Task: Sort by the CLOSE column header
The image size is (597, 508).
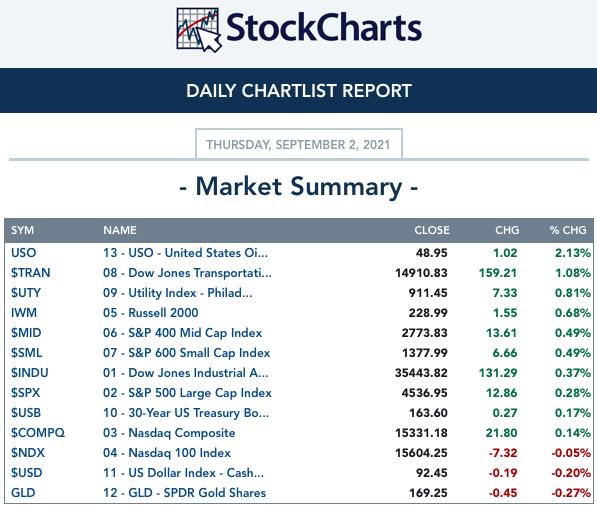Action: click(432, 230)
